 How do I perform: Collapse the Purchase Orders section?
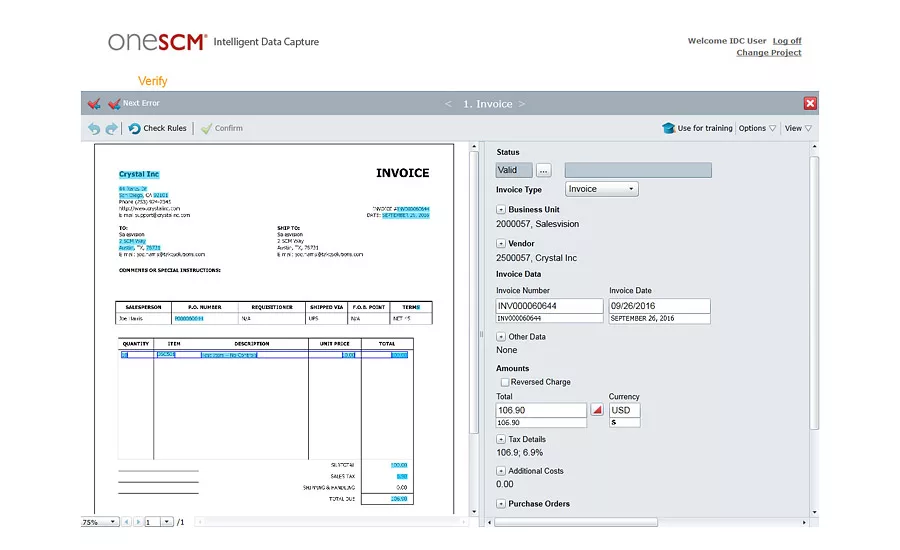pyautogui.click(x=501, y=503)
